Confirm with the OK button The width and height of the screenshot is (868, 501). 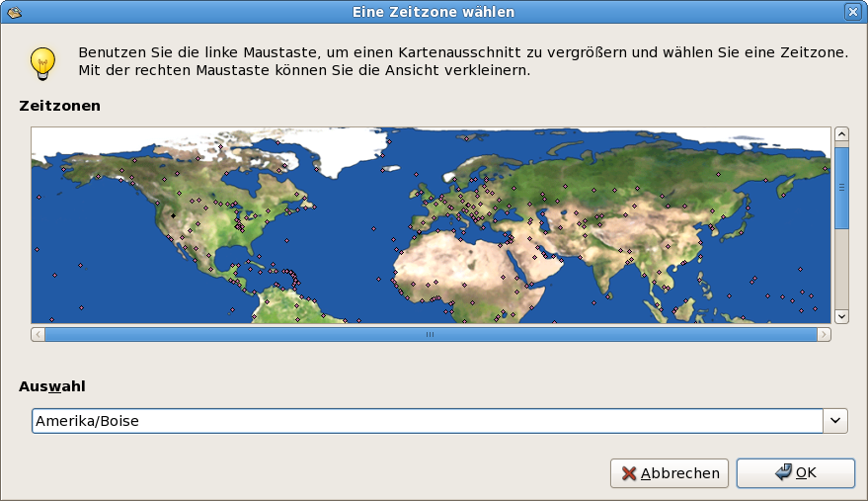[x=795, y=473]
